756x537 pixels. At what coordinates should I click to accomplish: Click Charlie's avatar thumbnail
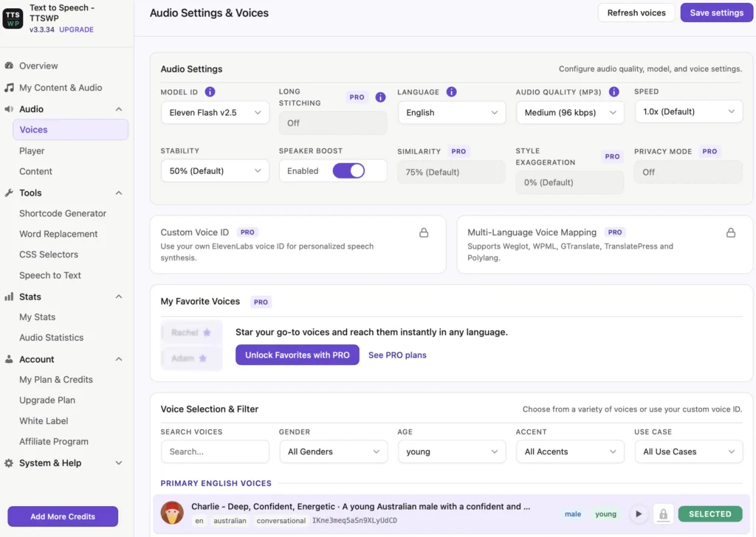[x=172, y=513]
